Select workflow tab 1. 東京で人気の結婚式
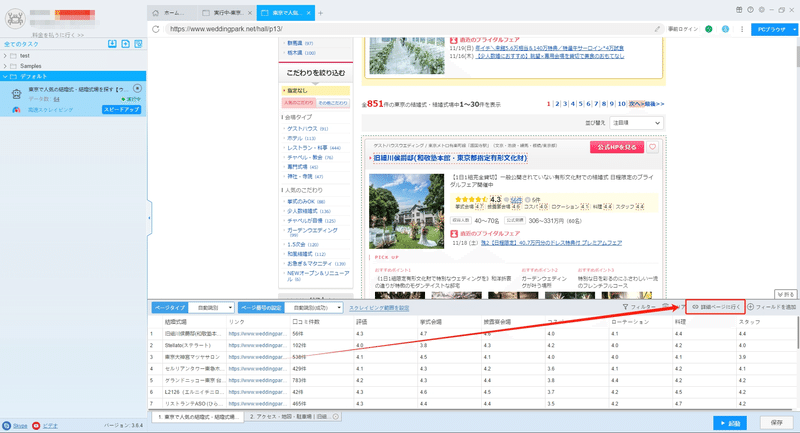 [198, 417]
